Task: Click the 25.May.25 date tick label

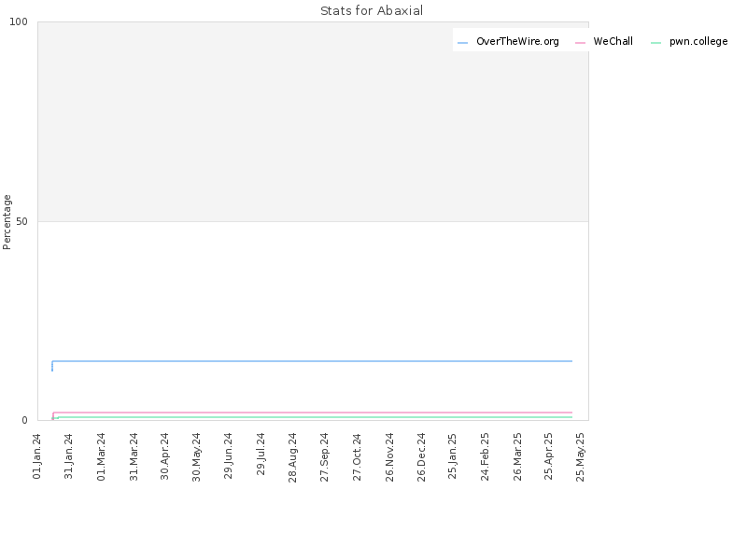Action: [580, 457]
